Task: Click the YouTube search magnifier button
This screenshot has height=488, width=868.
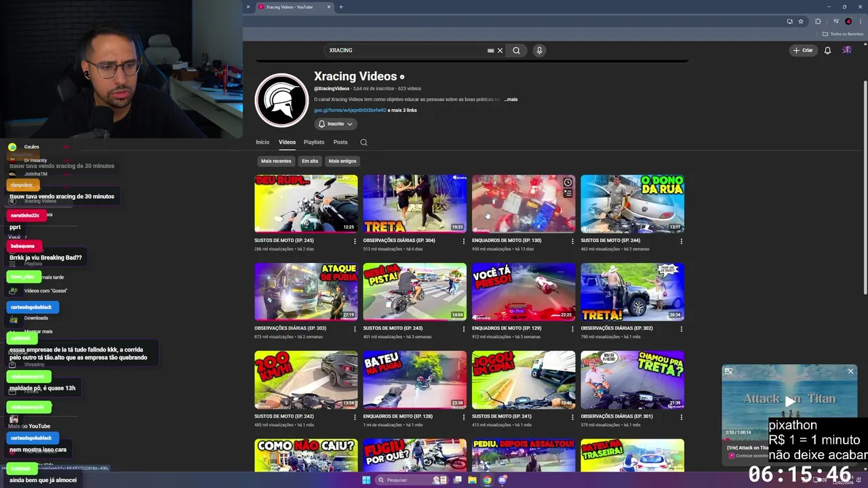Action: (x=516, y=50)
